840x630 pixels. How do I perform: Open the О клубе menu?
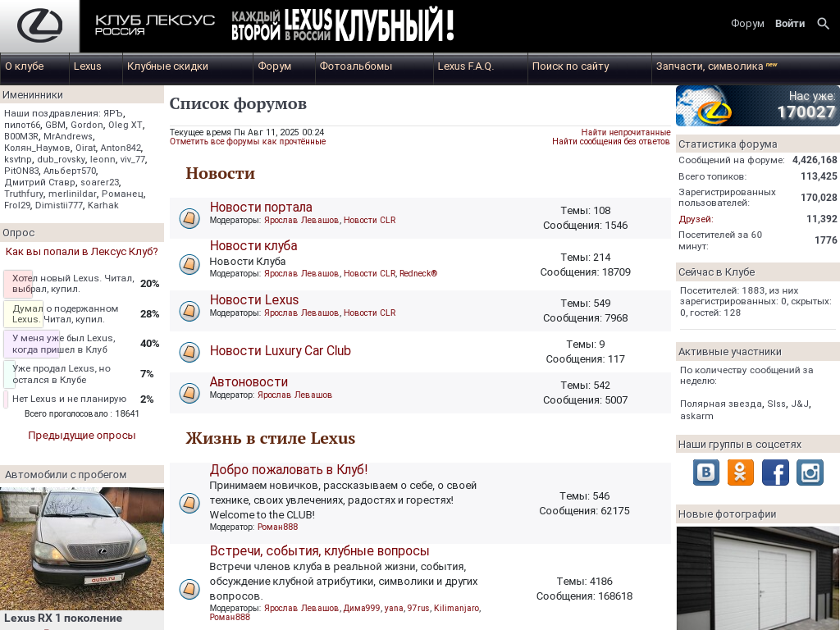click(x=25, y=66)
